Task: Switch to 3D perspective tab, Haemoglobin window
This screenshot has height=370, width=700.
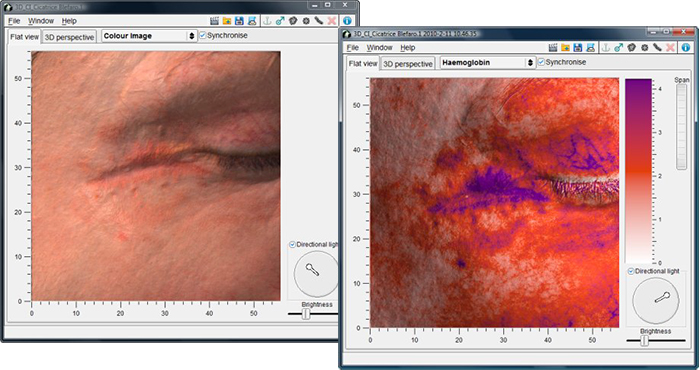Action: pos(408,64)
